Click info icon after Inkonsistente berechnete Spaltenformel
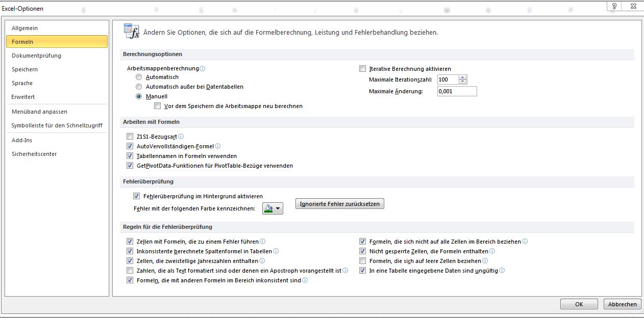 276,251
